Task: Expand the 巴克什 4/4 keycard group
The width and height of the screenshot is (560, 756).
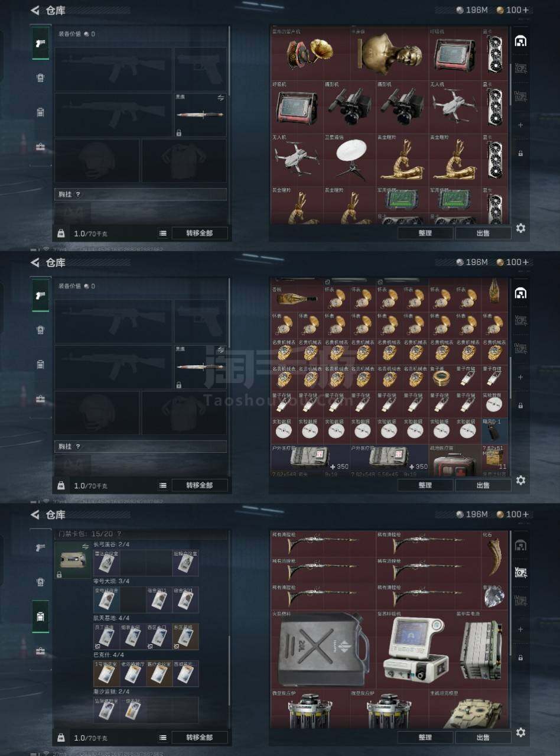Action: 109,655
